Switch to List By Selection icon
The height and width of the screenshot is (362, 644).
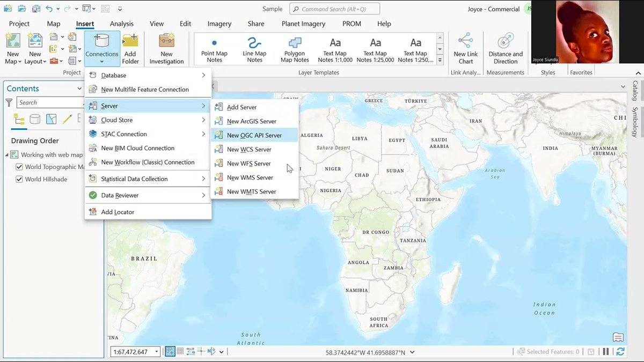[x=51, y=119]
